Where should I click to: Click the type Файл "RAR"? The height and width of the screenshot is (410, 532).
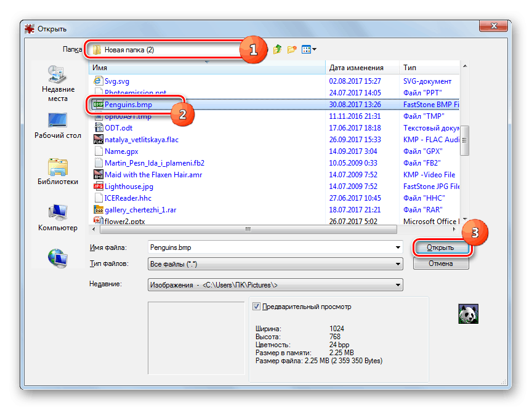point(423,209)
